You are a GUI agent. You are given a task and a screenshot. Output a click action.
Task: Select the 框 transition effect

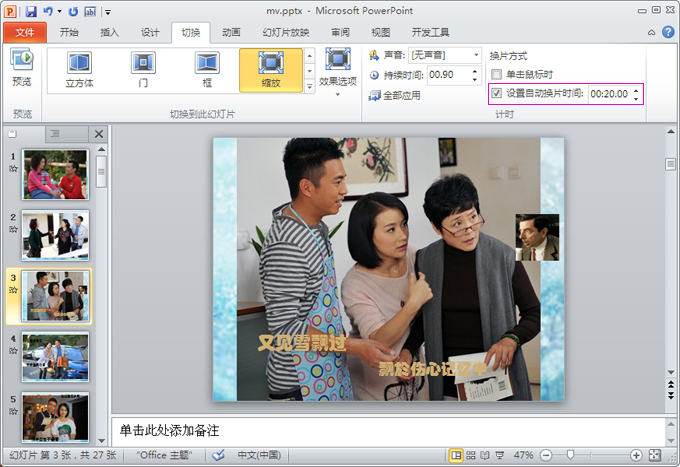coord(207,70)
